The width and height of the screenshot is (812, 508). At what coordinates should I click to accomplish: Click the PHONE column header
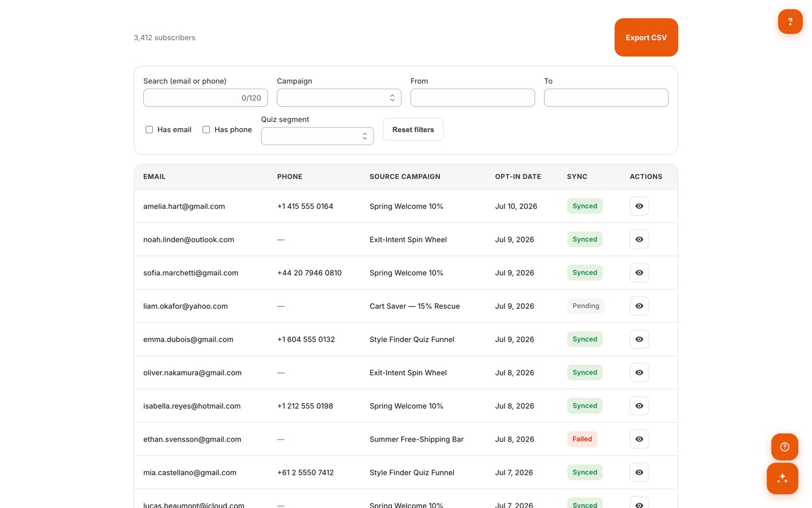coord(290,177)
